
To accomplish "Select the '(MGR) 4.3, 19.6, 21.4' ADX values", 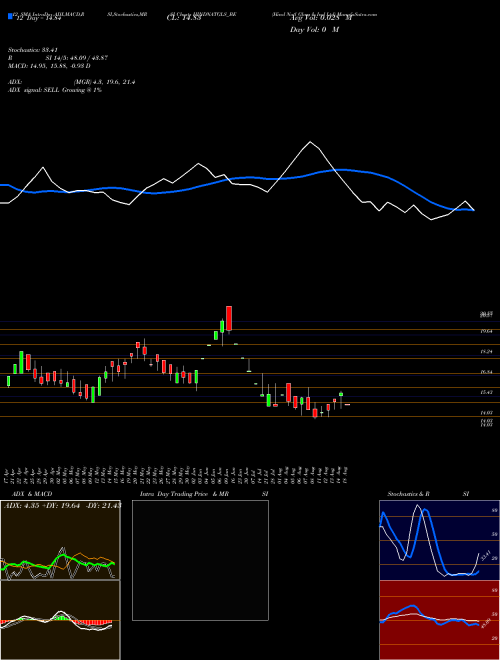I will pyautogui.click(x=104, y=82).
